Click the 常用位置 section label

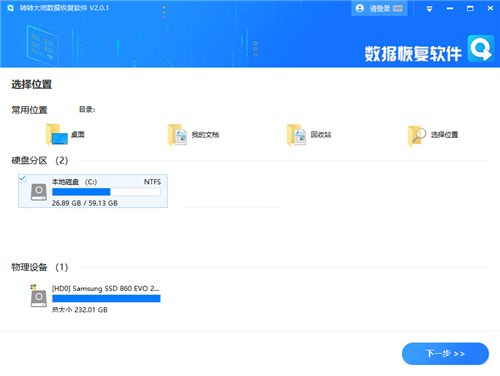pos(29,110)
